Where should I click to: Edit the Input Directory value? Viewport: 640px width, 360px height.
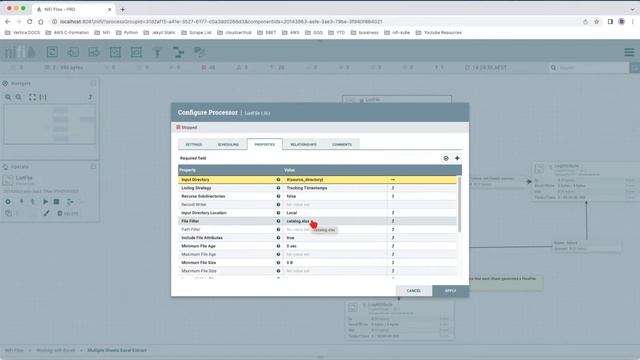[x=336, y=180]
